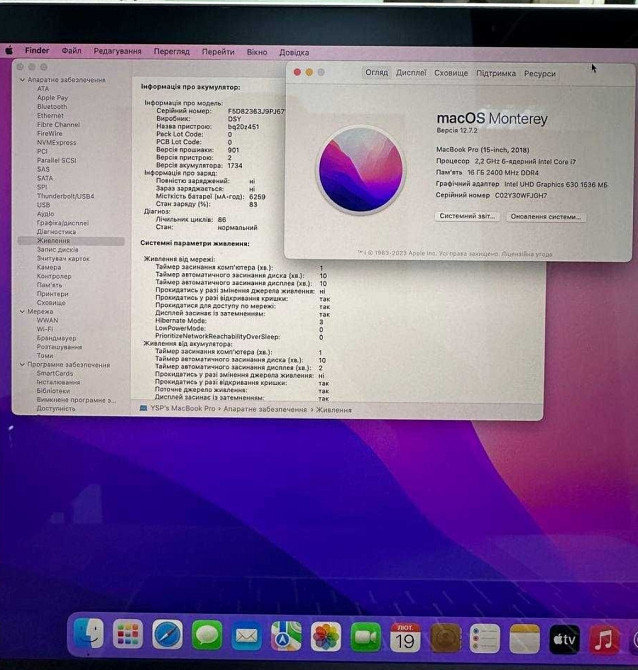The height and width of the screenshot is (670, 638).
Task: Open Music app in the Dock
Action: (x=604, y=640)
